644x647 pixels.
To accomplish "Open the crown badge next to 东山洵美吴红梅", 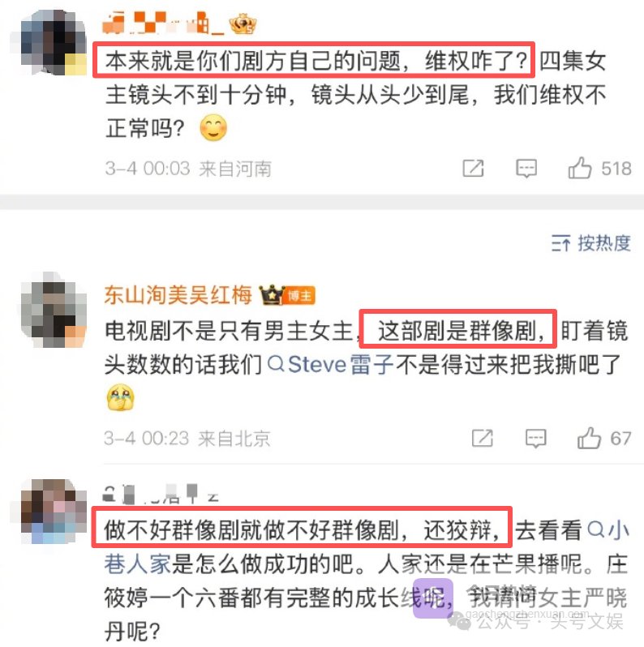I will pyautogui.click(x=272, y=295).
